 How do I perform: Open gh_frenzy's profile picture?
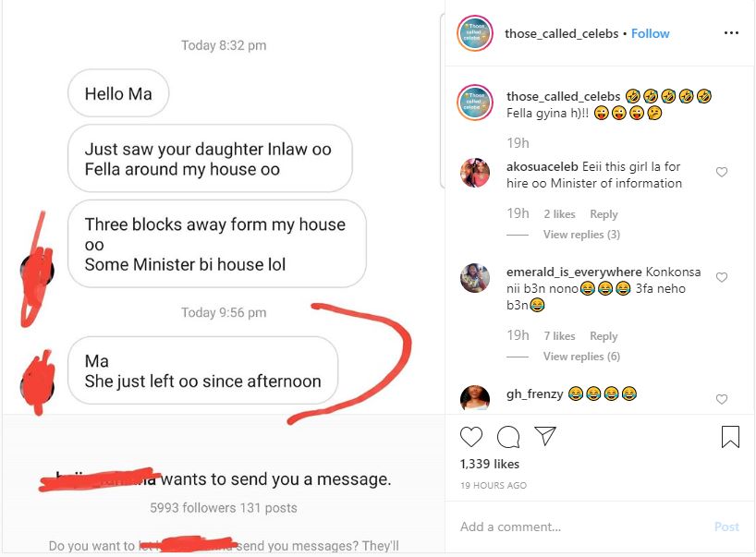click(x=475, y=398)
